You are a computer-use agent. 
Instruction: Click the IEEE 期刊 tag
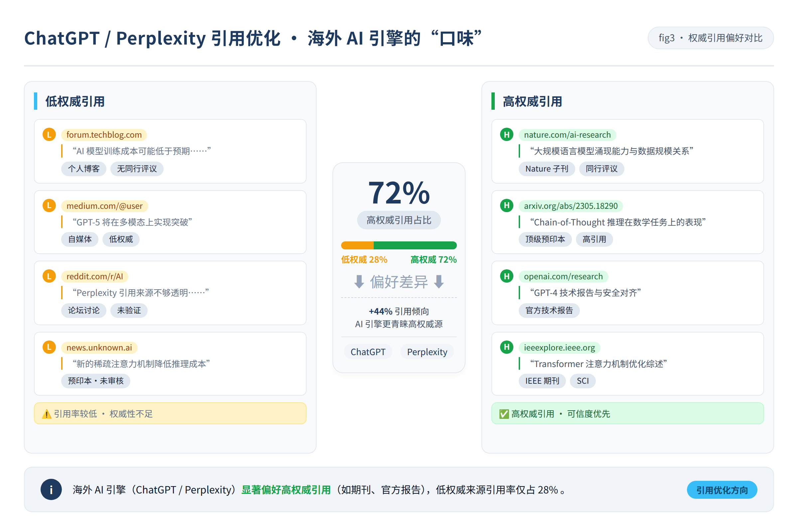point(542,381)
